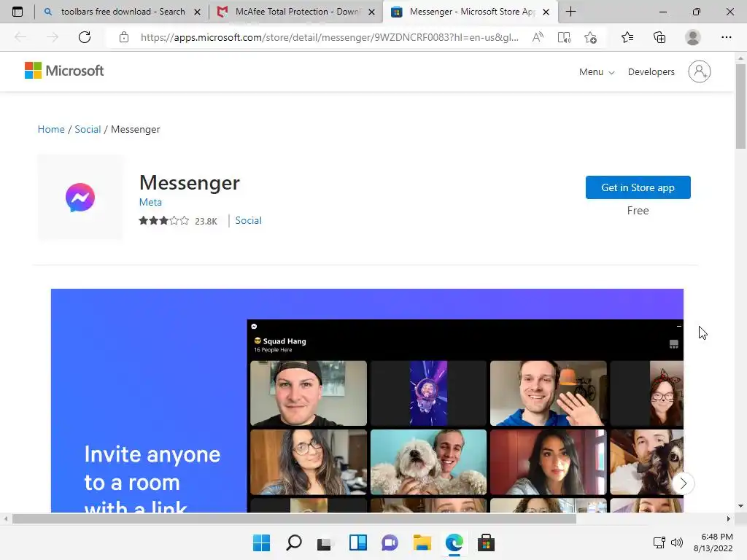Show next screenshot with arrow
The height and width of the screenshot is (560, 747).
click(683, 483)
